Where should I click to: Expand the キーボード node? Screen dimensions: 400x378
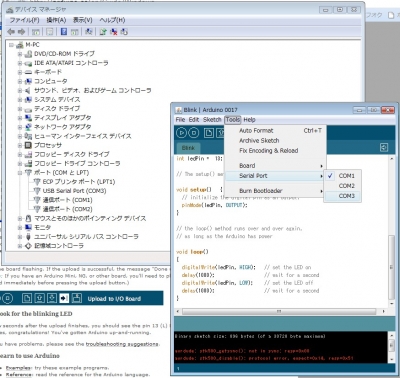pyautogui.click(x=20, y=72)
